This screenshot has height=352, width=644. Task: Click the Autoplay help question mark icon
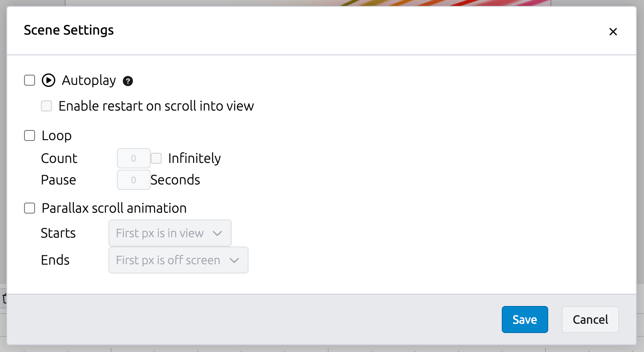pos(128,81)
